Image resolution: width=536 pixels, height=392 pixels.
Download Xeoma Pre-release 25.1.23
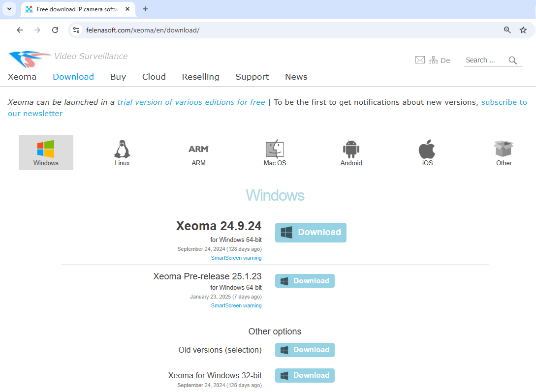(x=305, y=281)
